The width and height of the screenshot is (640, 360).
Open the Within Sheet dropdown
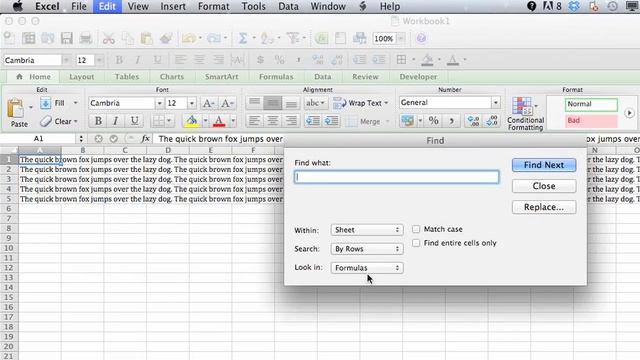367,230
